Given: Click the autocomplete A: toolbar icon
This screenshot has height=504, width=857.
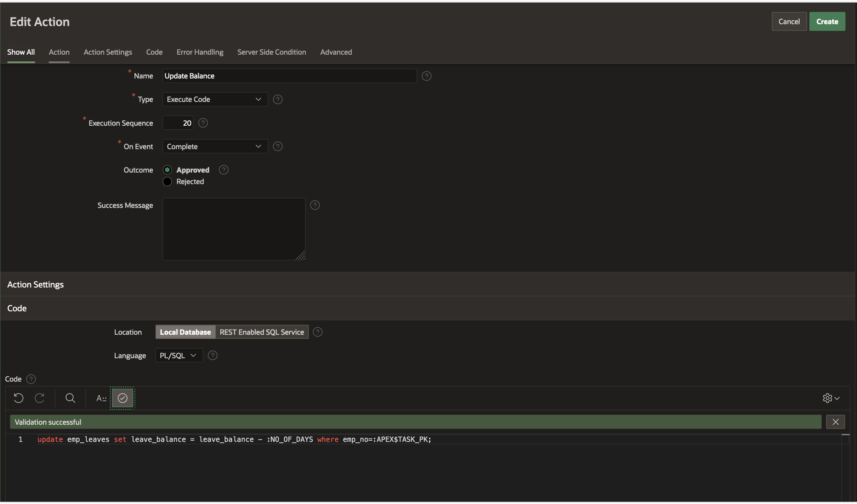Looking at the screenshot, I should click(x=101, y=398).
